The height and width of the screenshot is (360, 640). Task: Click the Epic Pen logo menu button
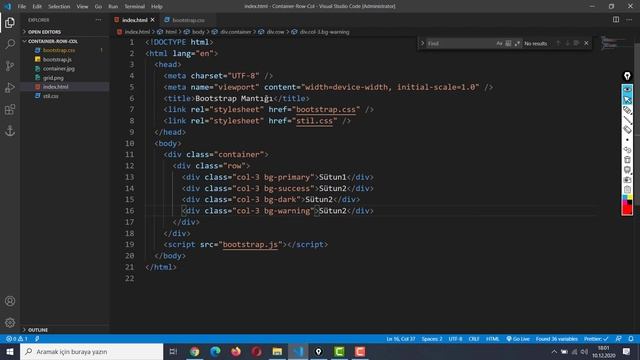pos(627,76)
